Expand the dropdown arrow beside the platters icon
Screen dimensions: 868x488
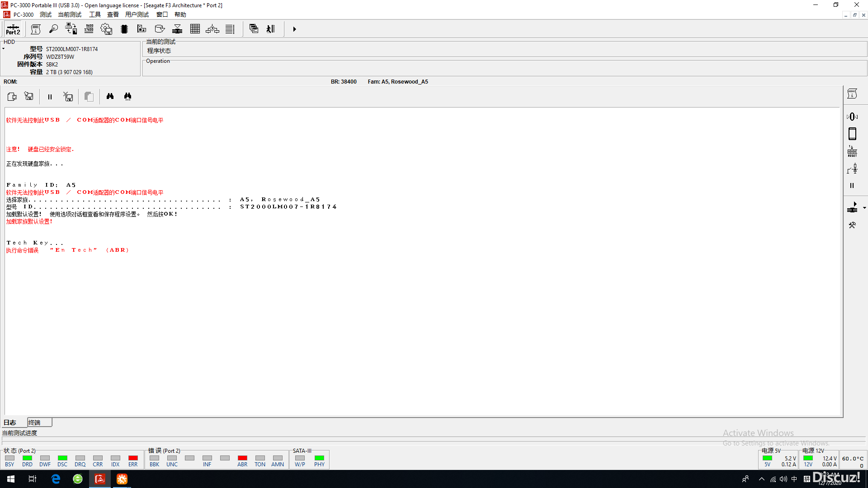[x=864, y=208]
